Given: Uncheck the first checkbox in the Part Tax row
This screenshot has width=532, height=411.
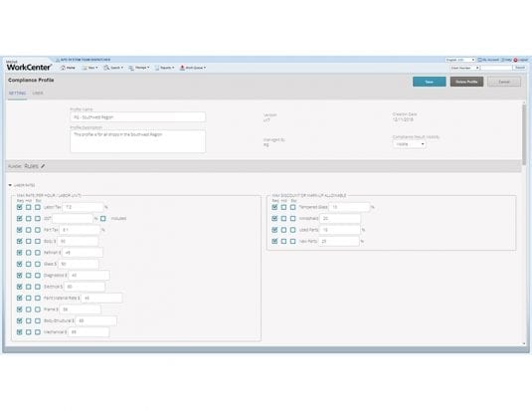Looking at the screenshot, I should 19,230.
